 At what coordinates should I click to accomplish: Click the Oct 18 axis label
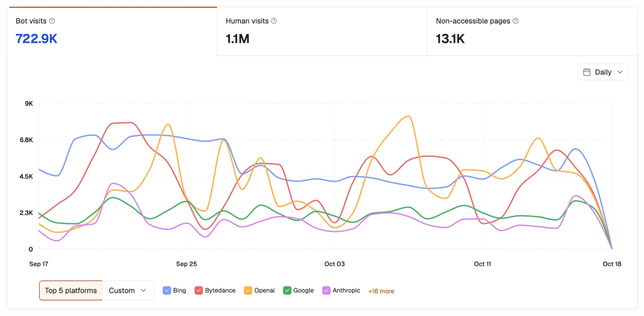pos(612,264)
